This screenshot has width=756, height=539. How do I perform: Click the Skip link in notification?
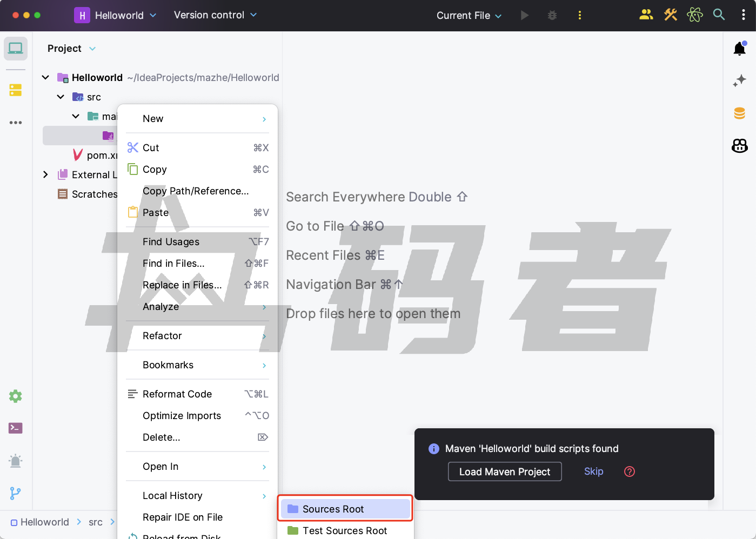593,471
